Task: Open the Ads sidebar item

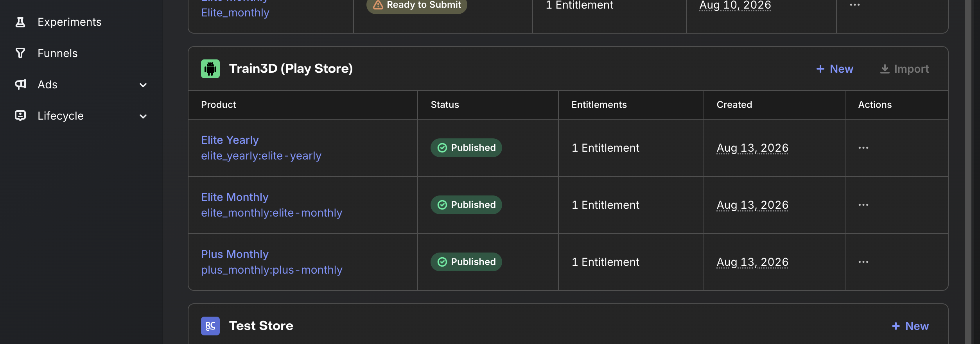Action: pyautogui.click(x=47, y=84)
